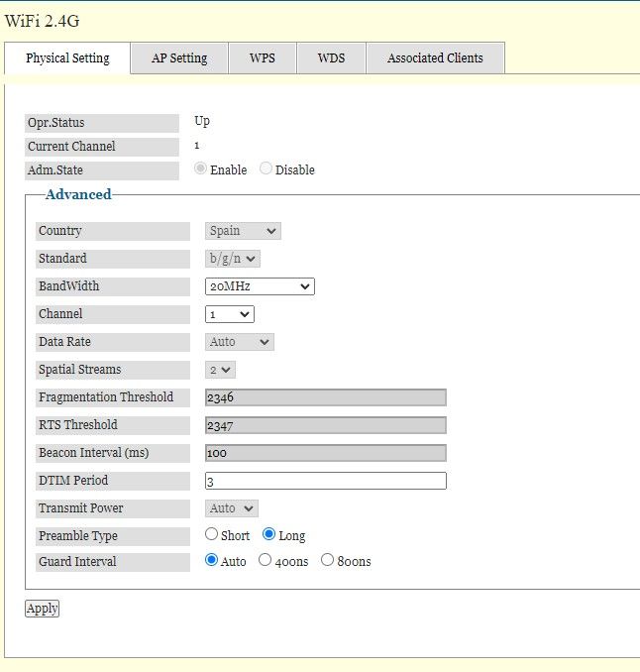Click the Apply button
This screenshot has height=672, width=640.
[42, 609]
